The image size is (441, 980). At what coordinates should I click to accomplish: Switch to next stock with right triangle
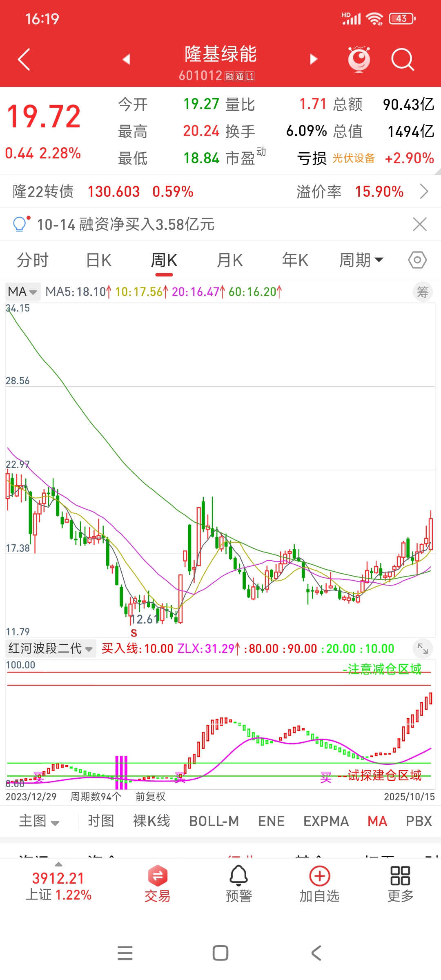[313, 59]
